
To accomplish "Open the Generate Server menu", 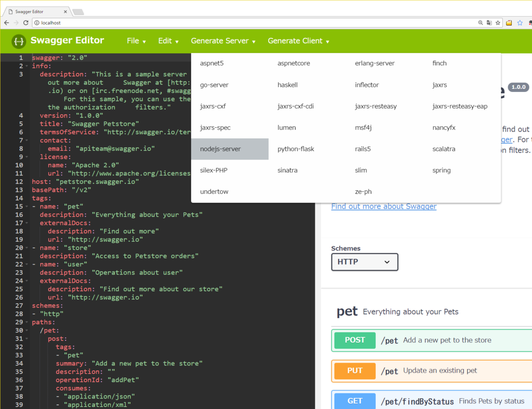I will (223, 41).
